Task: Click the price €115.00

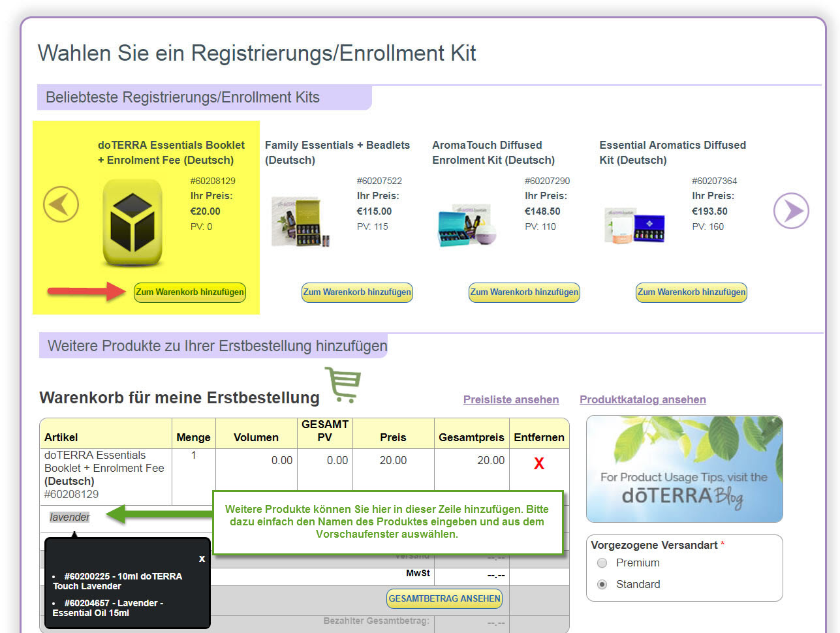Action: pyautogui.click(x=374, y=211)
